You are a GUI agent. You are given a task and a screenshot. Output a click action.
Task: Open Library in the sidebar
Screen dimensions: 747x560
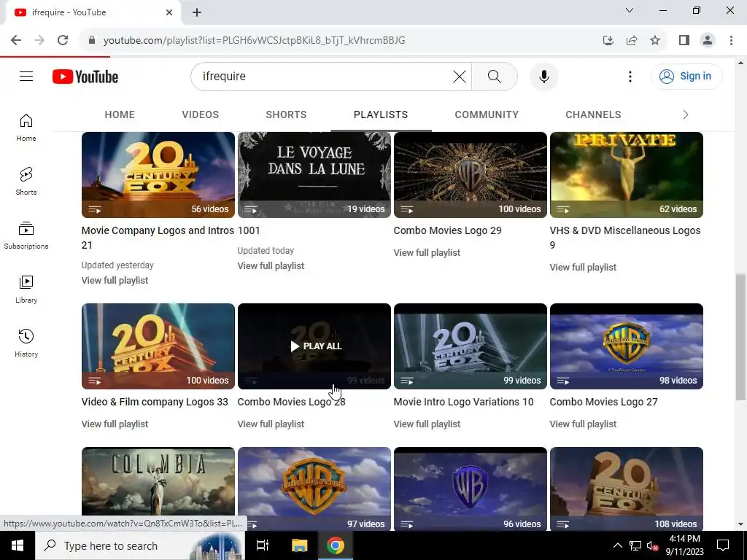click(26, 289)
